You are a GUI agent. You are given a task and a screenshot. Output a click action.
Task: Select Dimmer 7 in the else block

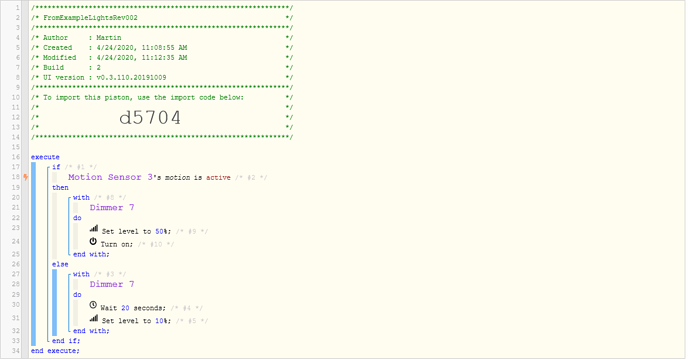click(x=112, y=284)
